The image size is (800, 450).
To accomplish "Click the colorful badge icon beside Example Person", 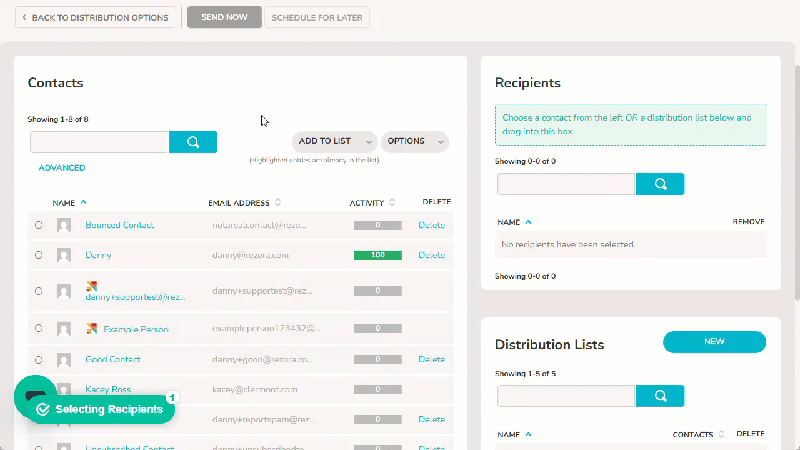I will click(x=92, y=329).
